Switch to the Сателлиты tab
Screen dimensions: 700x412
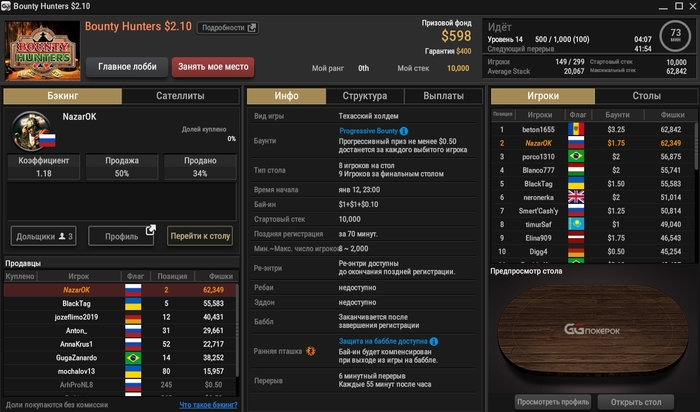click(180, 96)
